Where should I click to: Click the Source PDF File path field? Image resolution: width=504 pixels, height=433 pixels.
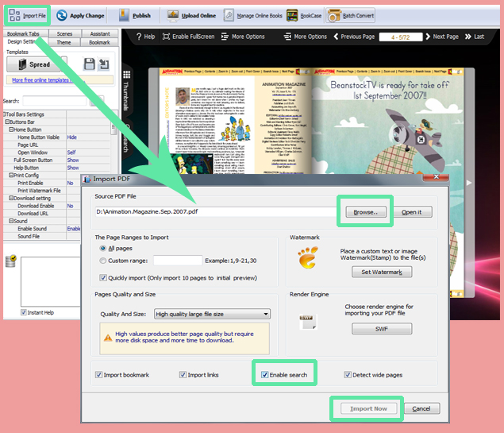click(x=216, y=211)
